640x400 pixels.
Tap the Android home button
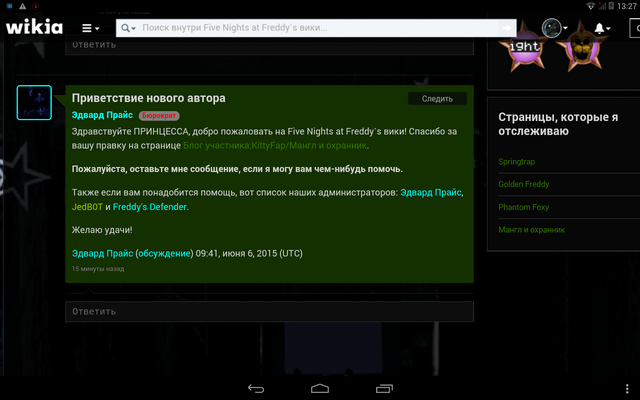[320, 388]
